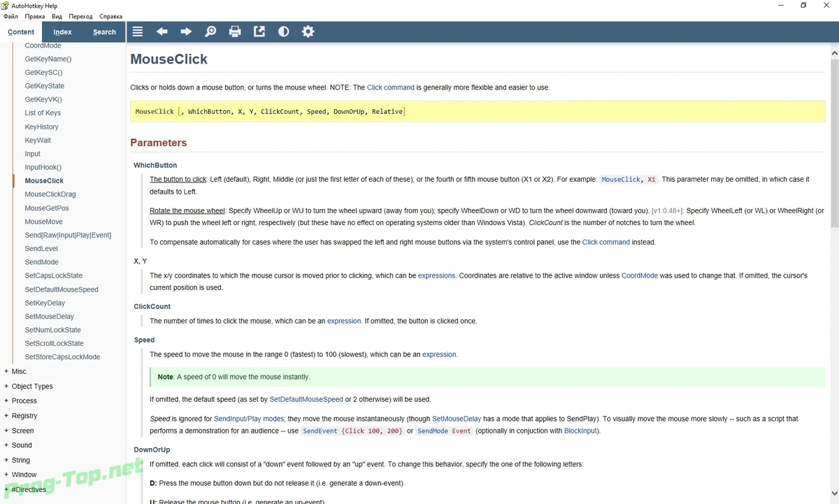Go back with the left arrow icon
Screen dimensions: 839x504
162,31
